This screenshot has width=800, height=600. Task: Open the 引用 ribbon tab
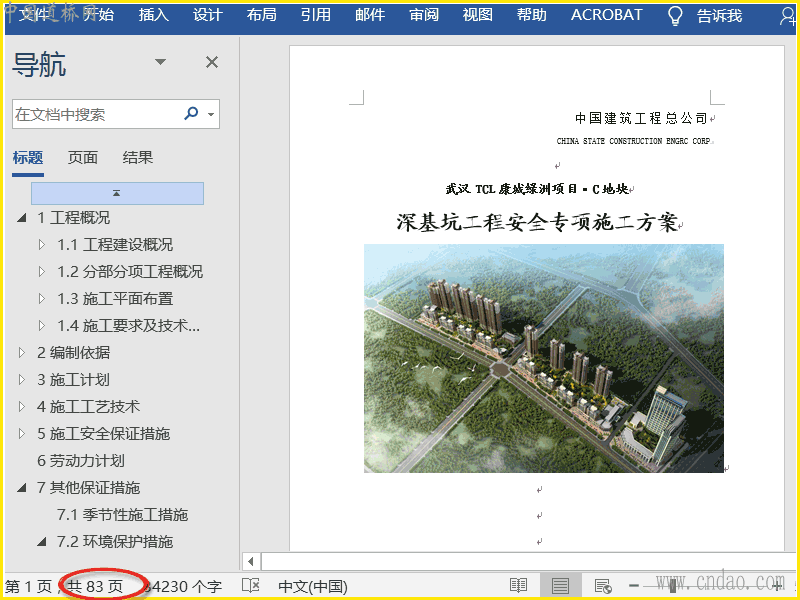pos(315,15)
